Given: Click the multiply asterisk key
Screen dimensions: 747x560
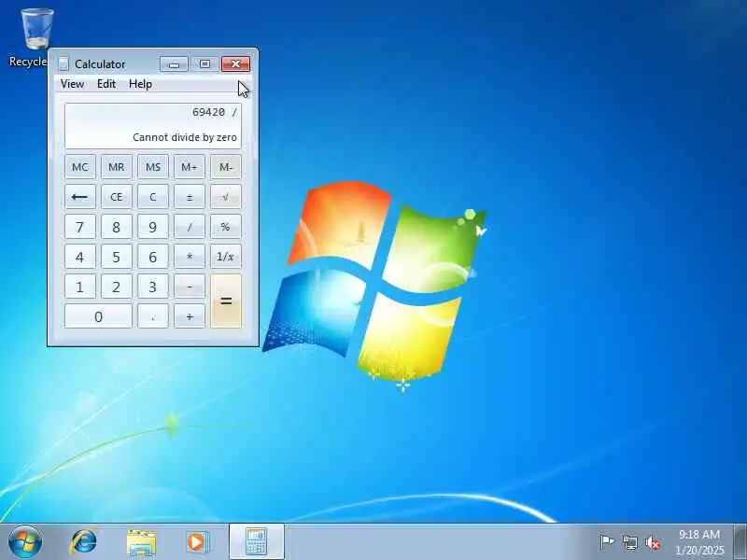Looking at the screenshot, I should click(x=190, y=257).
